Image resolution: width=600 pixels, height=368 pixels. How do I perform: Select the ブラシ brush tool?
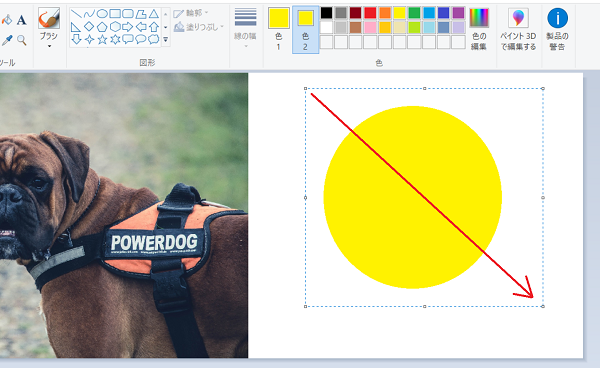coord(49,18)
